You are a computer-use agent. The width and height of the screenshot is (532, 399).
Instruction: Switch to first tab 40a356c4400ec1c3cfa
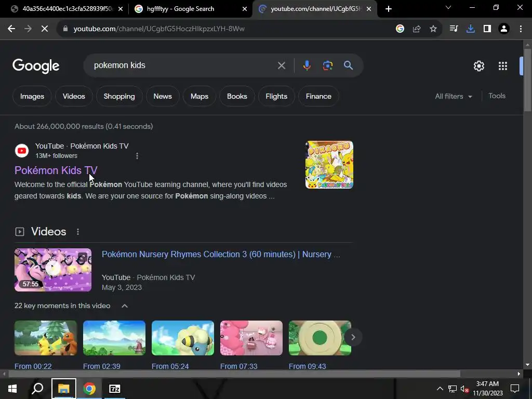pyautogui.click(x=67, y=9)
